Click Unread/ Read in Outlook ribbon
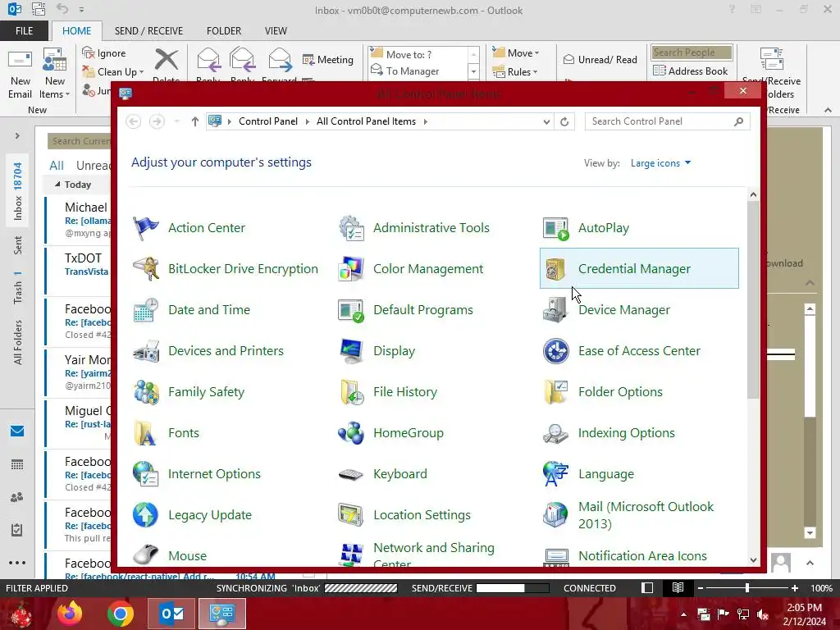The height and width of the screenshot is (630, 840). [600, 59]
